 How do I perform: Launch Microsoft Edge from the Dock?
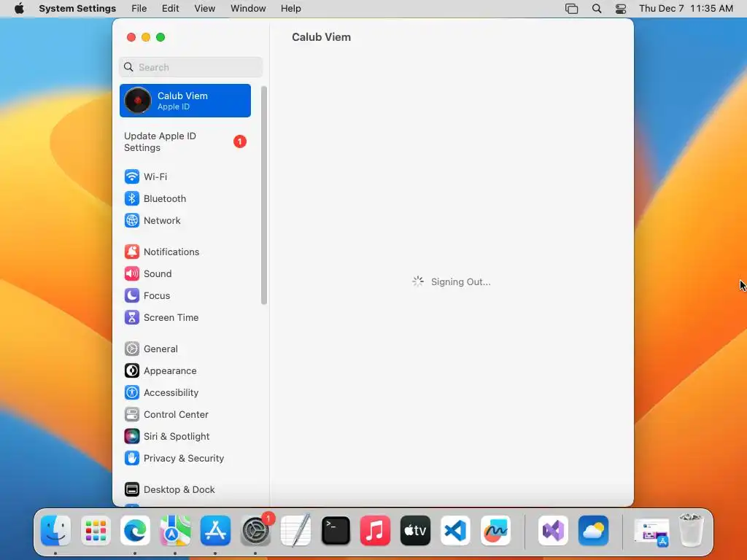coord(135,531)
